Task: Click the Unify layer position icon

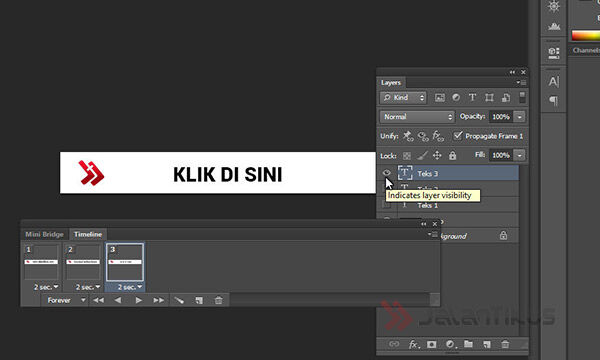Action: (408, 136)
